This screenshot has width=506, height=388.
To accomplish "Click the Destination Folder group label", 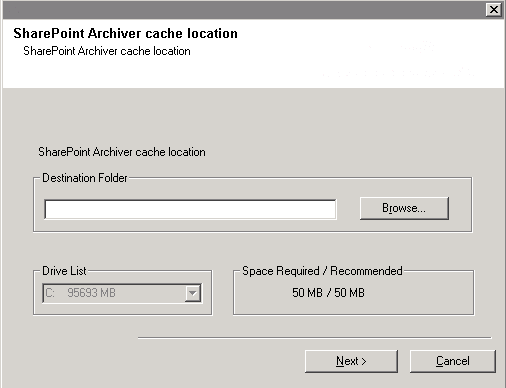I will [85, 178].
